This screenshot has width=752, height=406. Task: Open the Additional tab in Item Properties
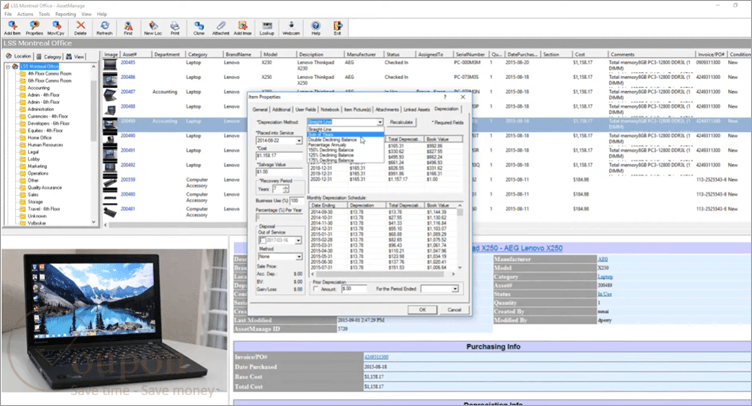(282, 109)
